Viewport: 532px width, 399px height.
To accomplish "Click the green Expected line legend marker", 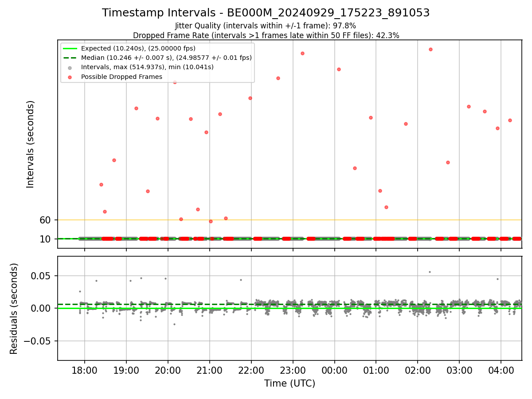I will [70, 48].
